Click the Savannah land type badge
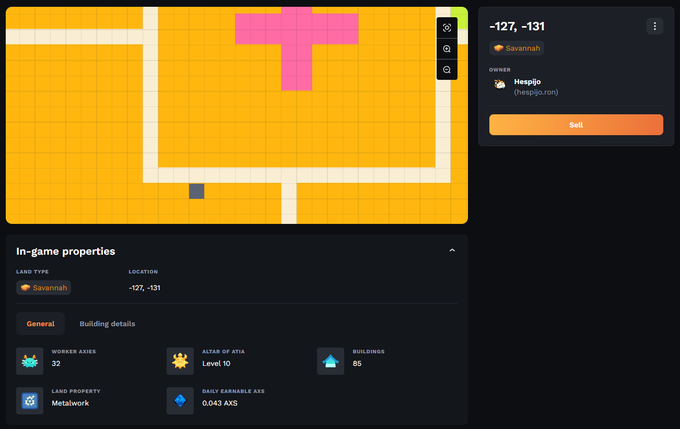 pyautogui.click(x=44, y=288)
